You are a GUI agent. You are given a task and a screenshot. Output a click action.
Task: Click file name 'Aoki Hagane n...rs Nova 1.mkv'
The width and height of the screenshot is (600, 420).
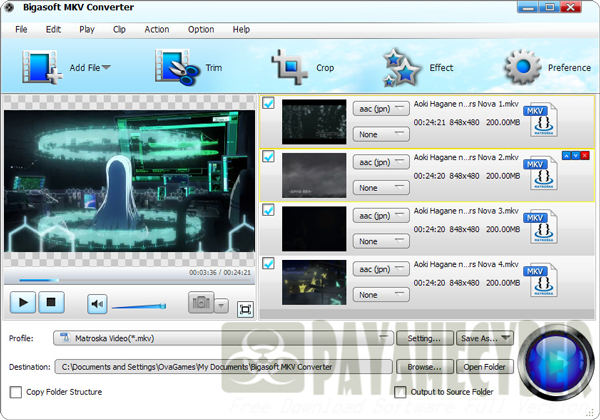pos(466,104)
